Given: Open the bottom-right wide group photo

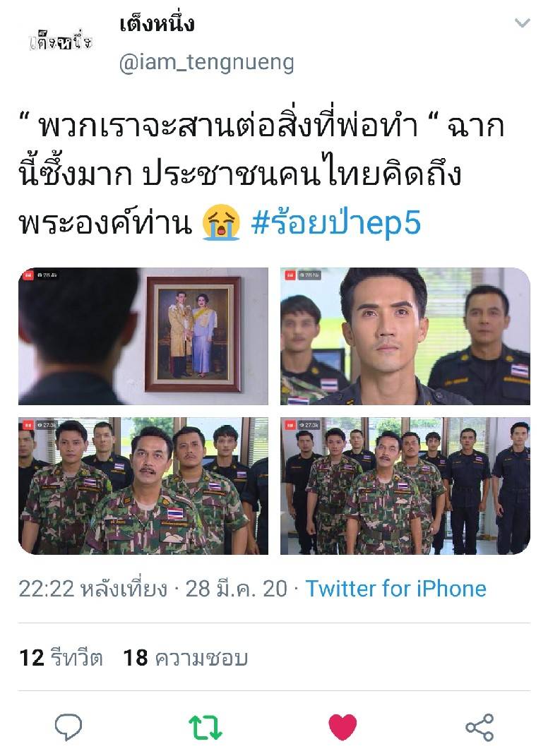Looking at the screenshot, I should [405, 486].
